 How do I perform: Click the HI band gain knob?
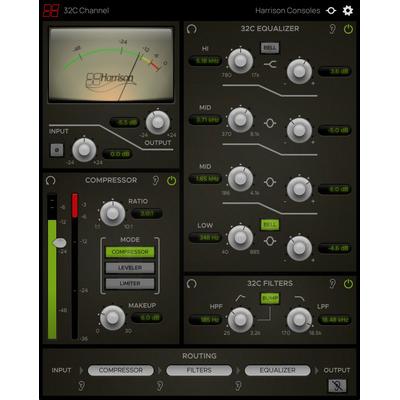point(299,71)
